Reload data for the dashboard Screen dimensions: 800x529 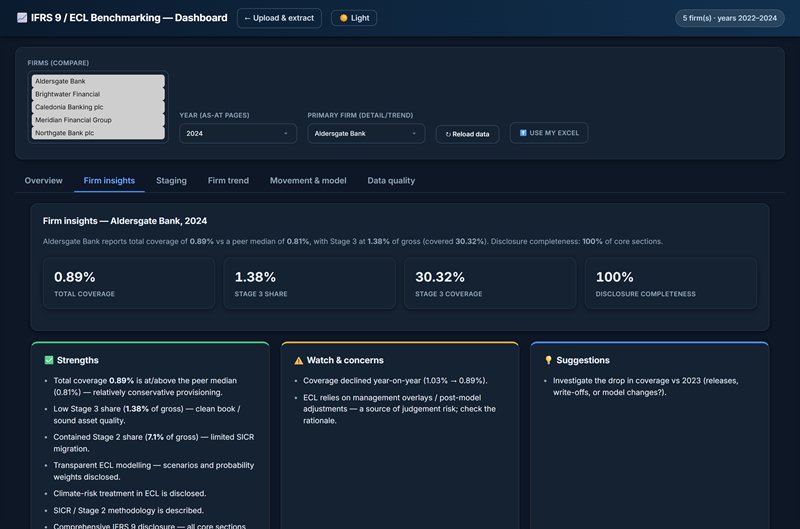coord(467,134)
